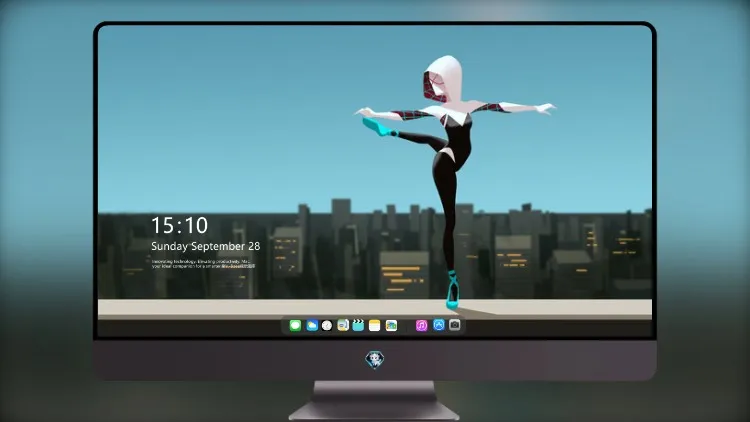The width and height of the screenshot is (750, 422).
Task: Click the 15:10 clock widget
Action: [179, 225]
